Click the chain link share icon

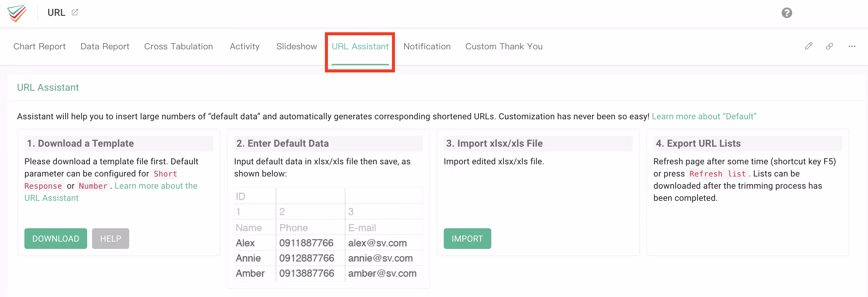829,46
